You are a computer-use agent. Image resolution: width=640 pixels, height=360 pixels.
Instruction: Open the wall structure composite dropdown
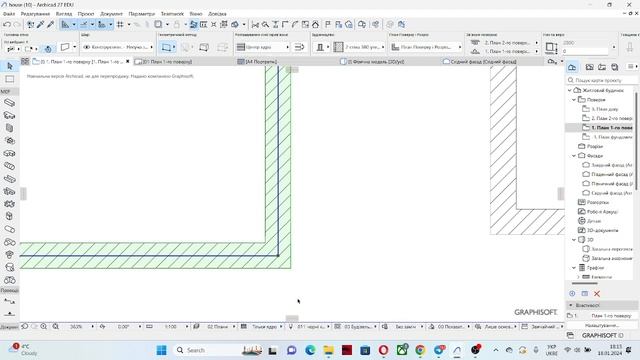click(x=359, y=47)
